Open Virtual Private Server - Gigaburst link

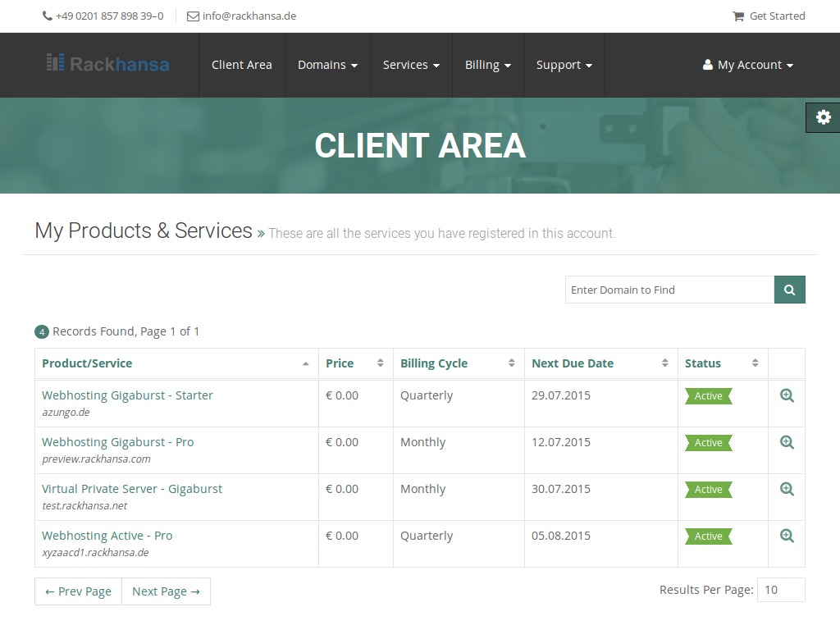[x=132, y=489]
